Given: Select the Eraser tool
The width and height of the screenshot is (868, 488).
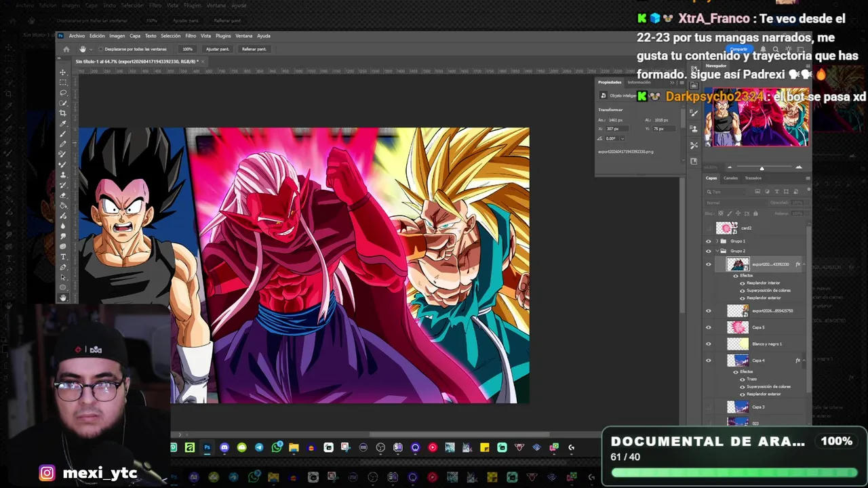Looking at the screenshot, I should (x=63, y=195).
